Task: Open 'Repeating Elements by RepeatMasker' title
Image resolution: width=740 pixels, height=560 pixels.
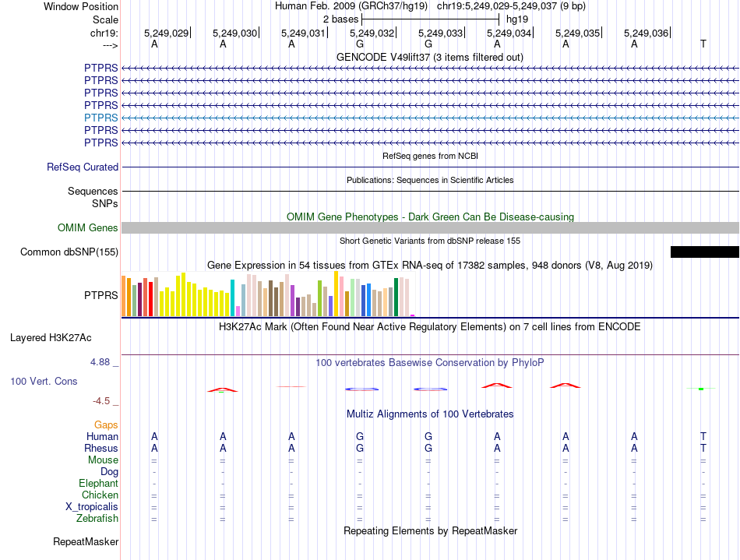Action: [431, 530]
